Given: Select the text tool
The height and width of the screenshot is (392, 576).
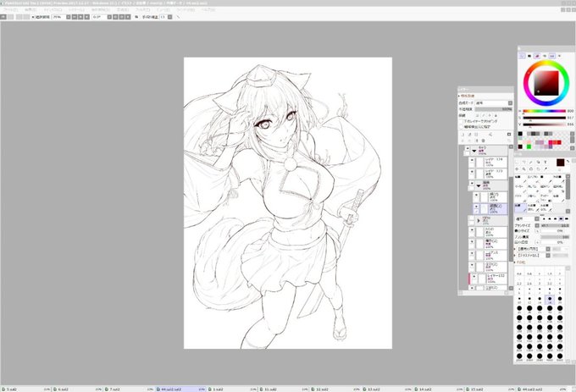Looking at the screenshot, I should point(546,162).
